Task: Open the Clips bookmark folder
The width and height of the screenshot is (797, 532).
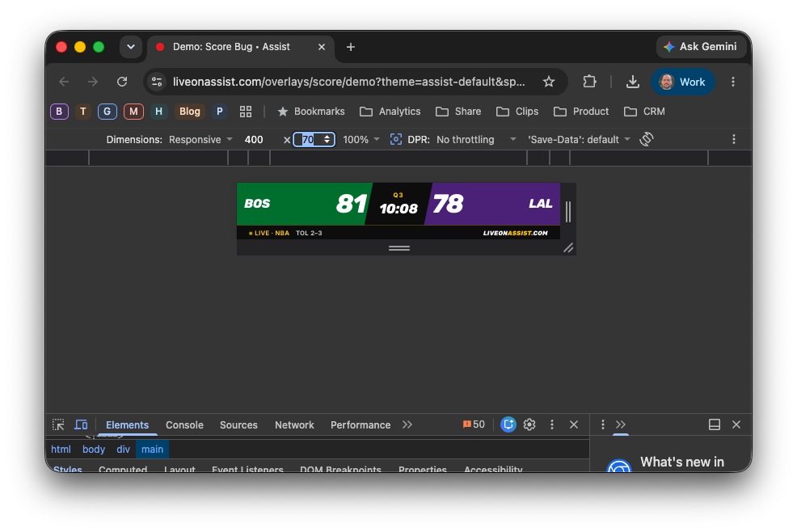Action: [x=517, y=112]
